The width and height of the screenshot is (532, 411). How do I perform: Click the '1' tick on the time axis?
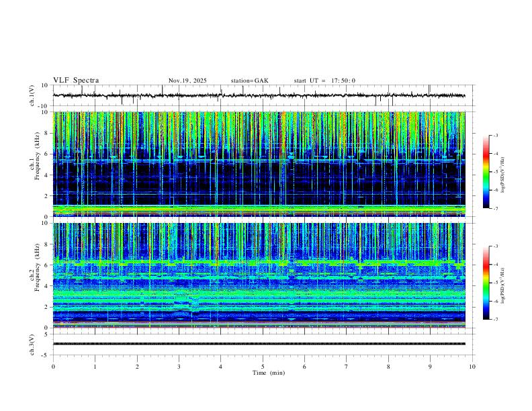click(95, 367)
